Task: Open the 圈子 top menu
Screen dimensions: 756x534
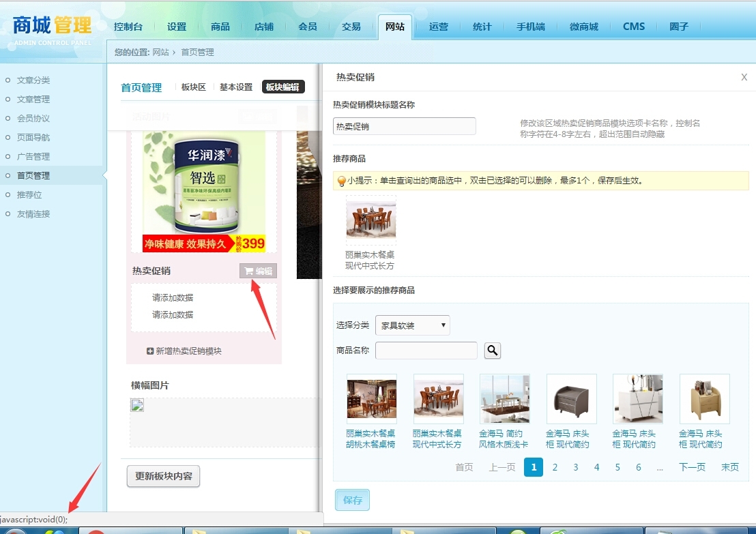Action: 679,27
